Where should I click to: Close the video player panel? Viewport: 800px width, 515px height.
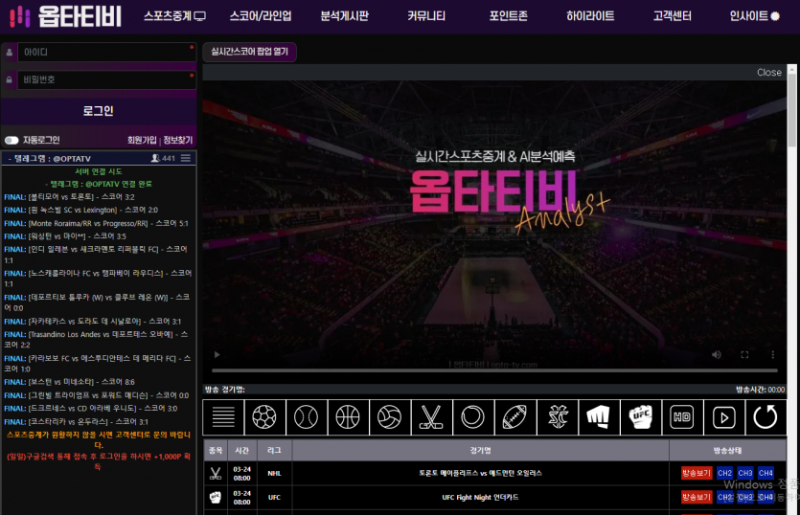coord(769,72)
